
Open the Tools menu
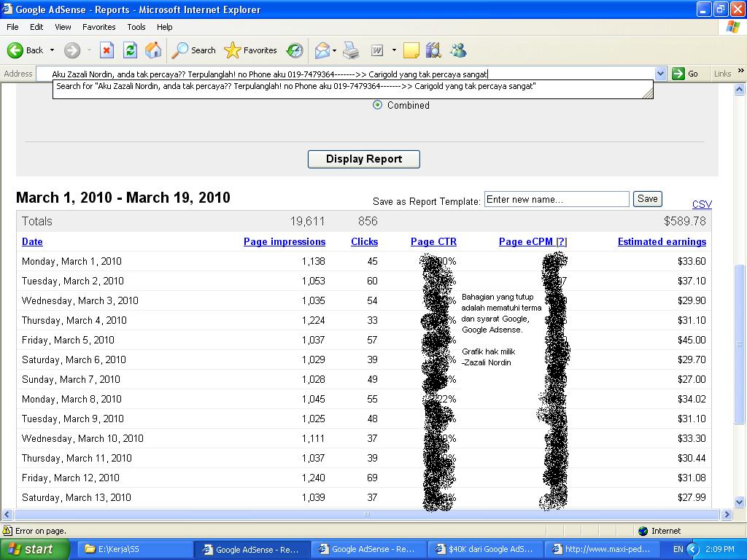pos(136,27)
